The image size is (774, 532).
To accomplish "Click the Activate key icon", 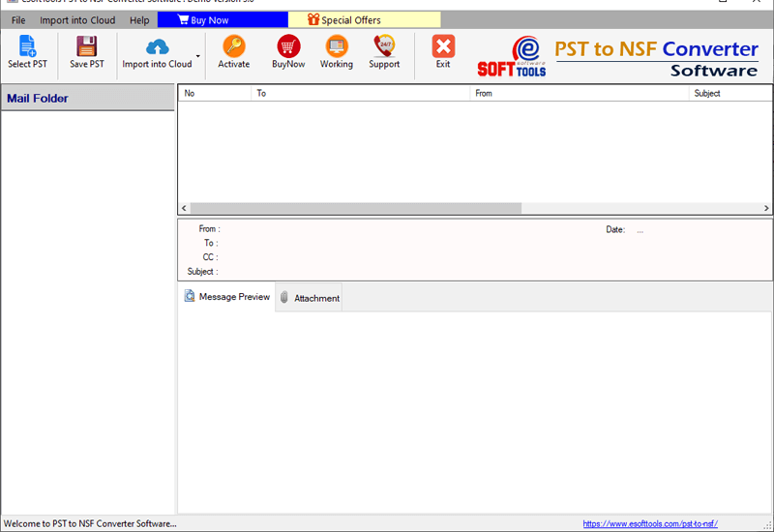I will pos(234,45).
